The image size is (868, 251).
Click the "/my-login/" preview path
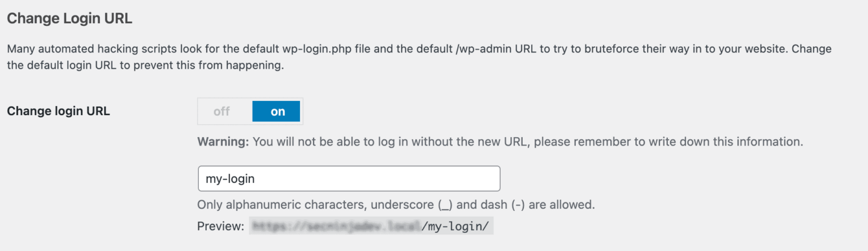[457, 227]
